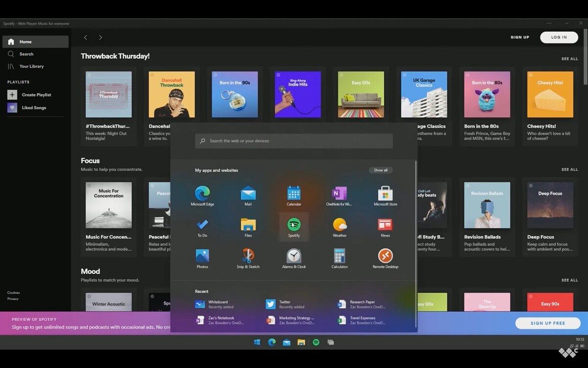Click the Spotify icon on the taskbar
The image size is (588, 368).
(316, 342)
